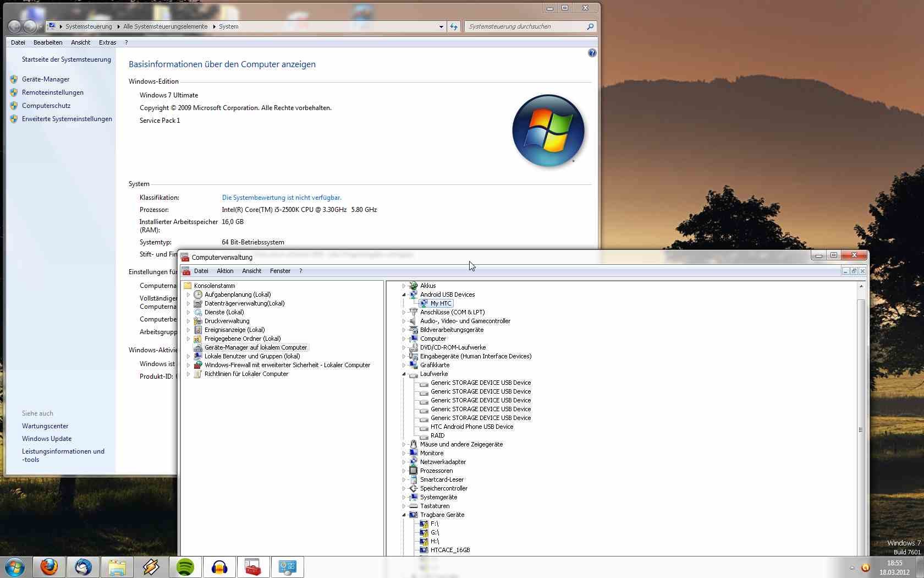Select My HTC device icon
This screenshot has width=924, height=578.
coord(424,303)
